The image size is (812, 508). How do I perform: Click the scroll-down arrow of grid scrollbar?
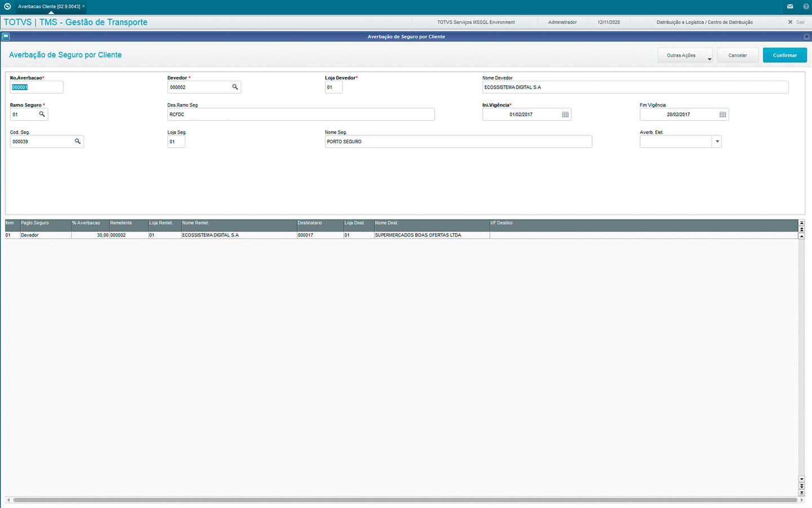[x=801, y=479]
